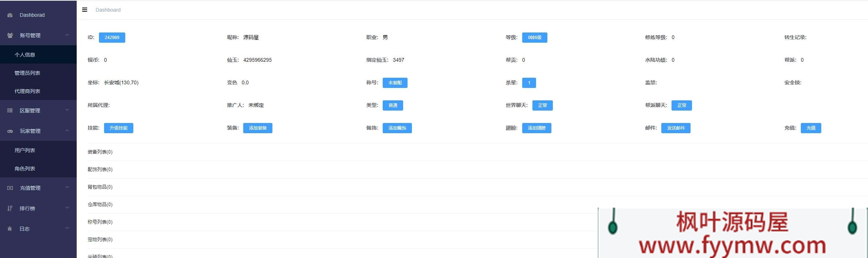Click the 充值管理 money icon
This screenshot has height=258, width=868.
point(10,188)
